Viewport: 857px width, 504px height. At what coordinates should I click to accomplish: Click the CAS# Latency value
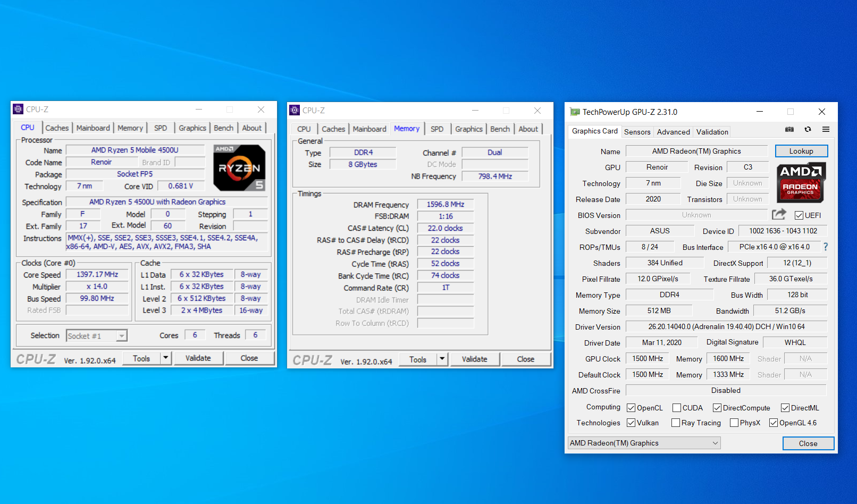(x=446, y=228)
